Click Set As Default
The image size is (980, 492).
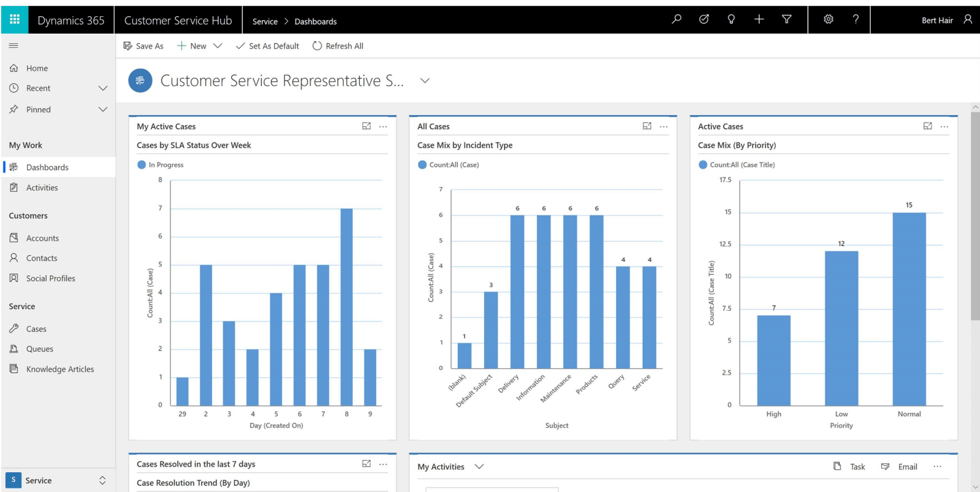[x=267, y=46]
